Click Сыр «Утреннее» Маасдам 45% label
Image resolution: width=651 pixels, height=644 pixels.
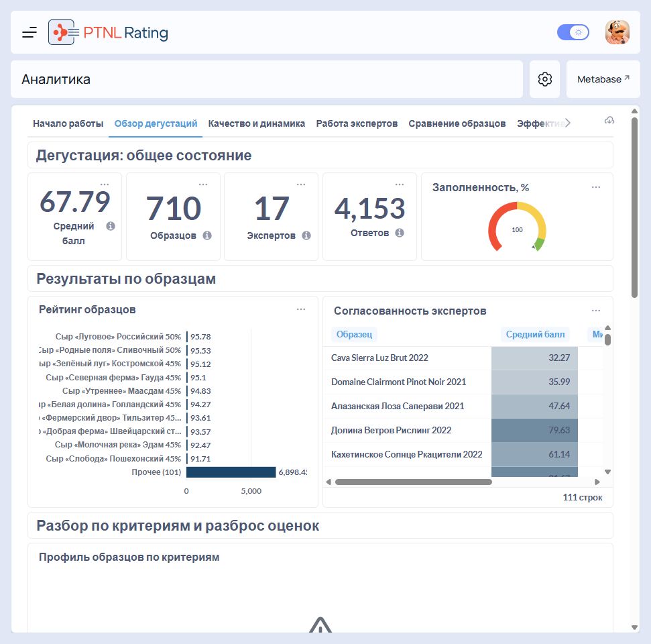(x=121, y=391)
